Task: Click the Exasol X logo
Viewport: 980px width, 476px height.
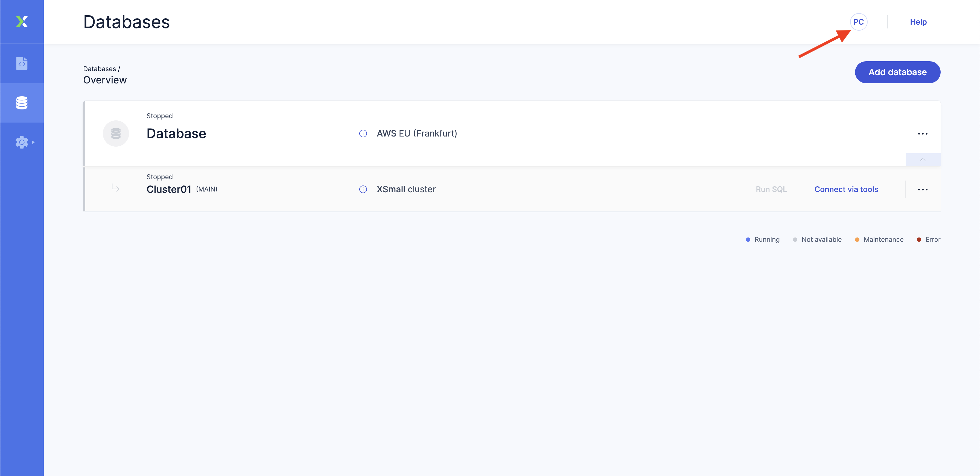Action: 22,22
